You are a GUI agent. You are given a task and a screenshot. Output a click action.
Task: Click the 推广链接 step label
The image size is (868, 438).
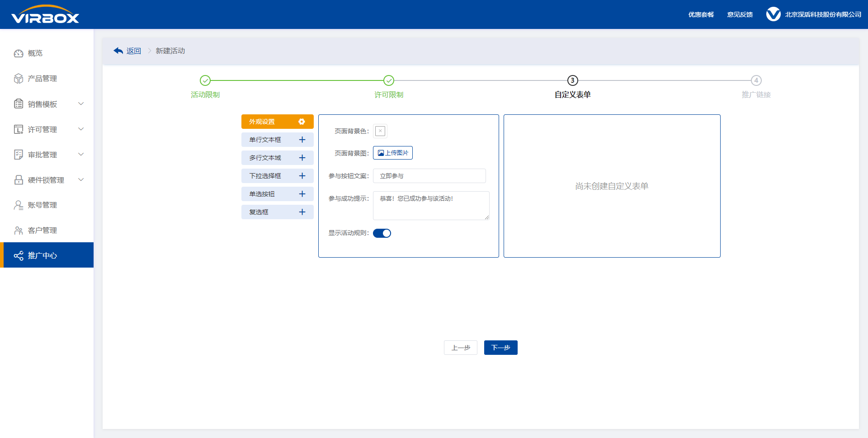pyautogui.click(x=756, y=94)
